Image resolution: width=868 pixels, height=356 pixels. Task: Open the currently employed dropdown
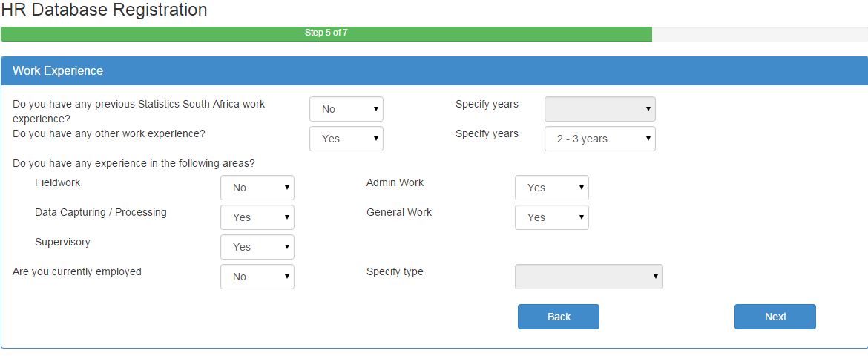(257, 277)
